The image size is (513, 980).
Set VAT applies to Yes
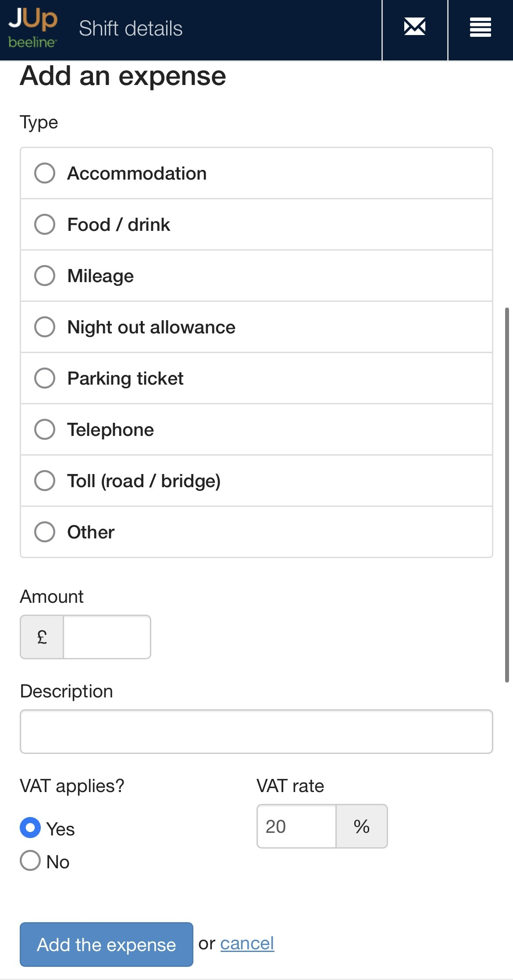pos(30,828)
